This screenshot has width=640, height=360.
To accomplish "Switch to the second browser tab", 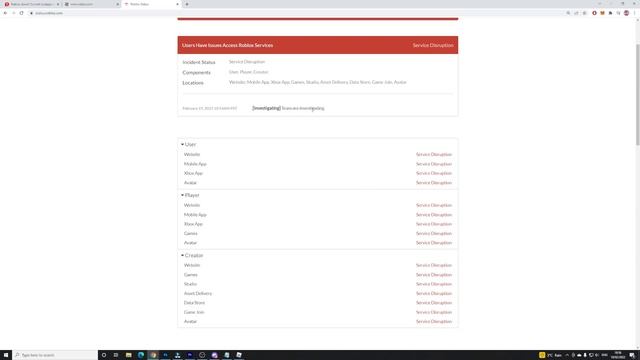I will pos(91,4).
